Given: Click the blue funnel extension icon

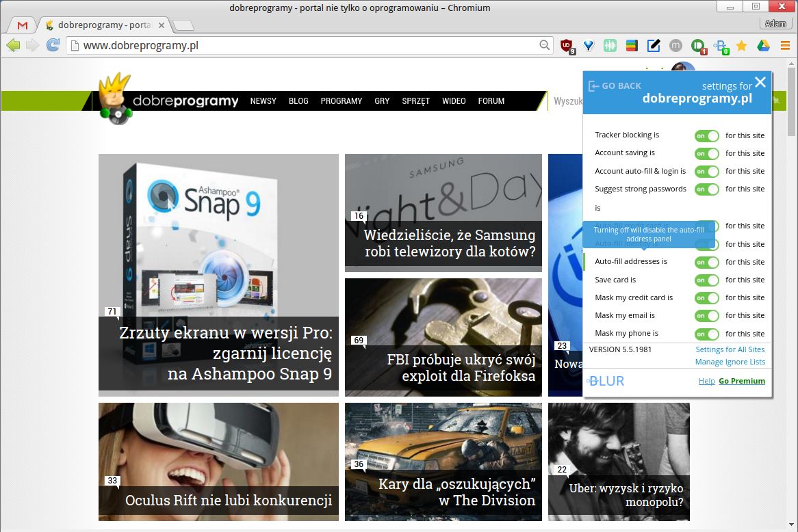Looking at the screenshot, I should click(x=589, y=46).
